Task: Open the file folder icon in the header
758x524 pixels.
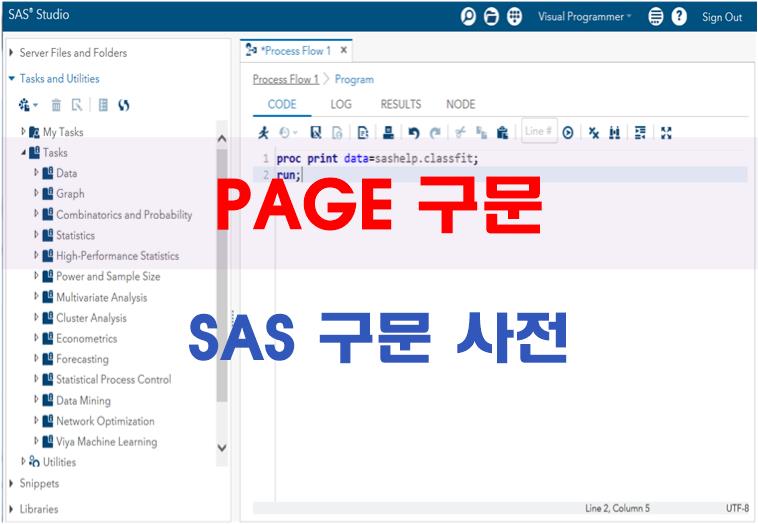Action: [x=491, y=16]
